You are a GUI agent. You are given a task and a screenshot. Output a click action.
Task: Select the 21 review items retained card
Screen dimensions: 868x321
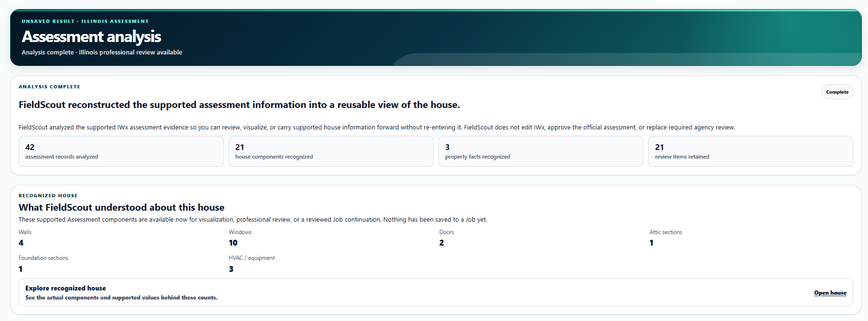(750, 151)
